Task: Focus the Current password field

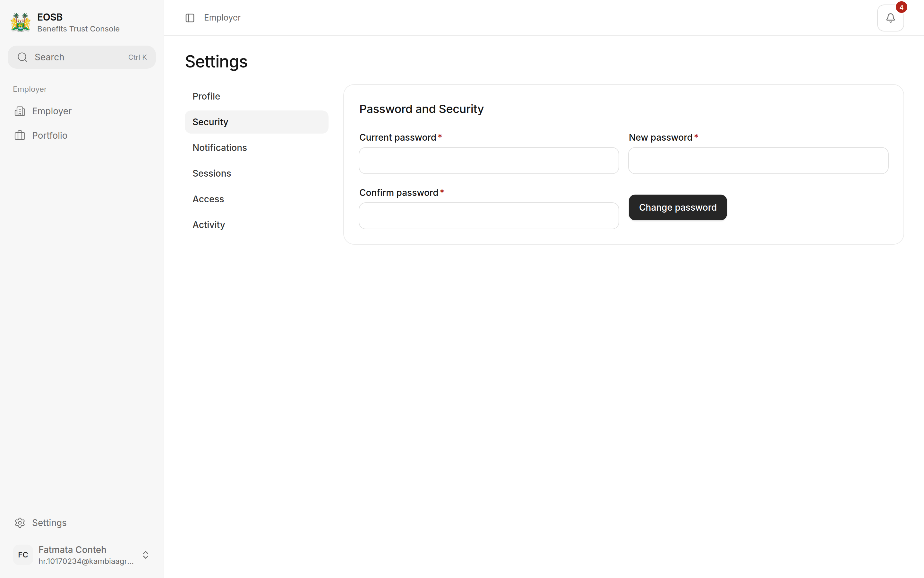Action: (x=489, y=161)
